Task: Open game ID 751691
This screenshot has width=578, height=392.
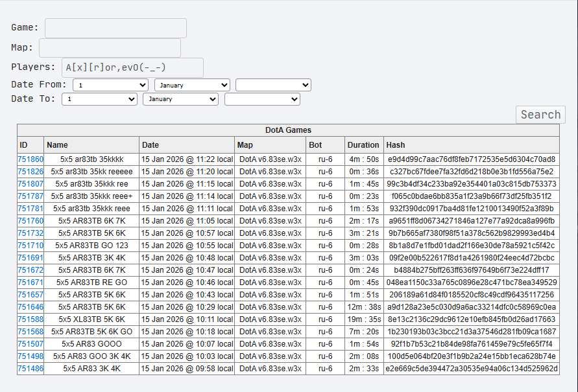Action: point(30,258)
